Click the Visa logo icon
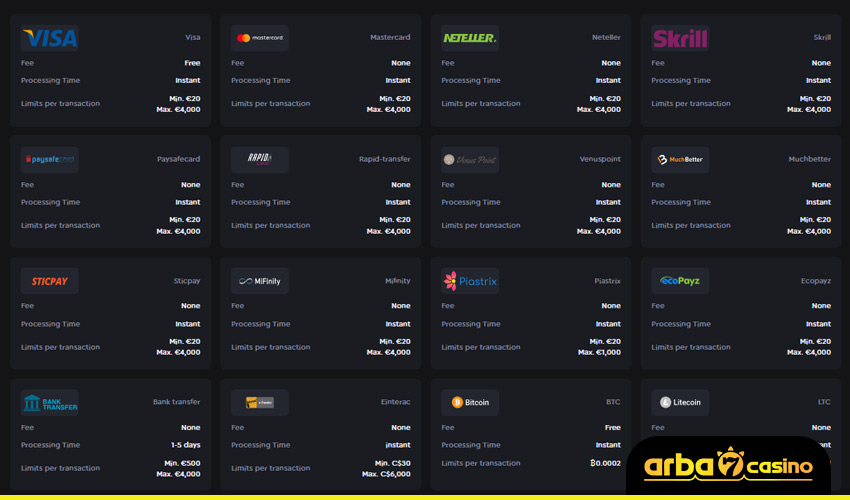Screen dimensions: 850x500 coord(49,38)
